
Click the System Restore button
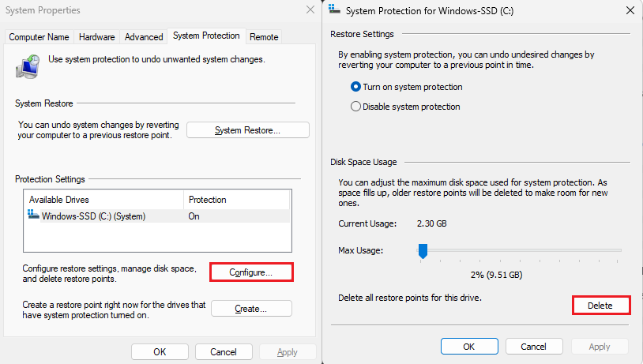(x=248, y=130)
